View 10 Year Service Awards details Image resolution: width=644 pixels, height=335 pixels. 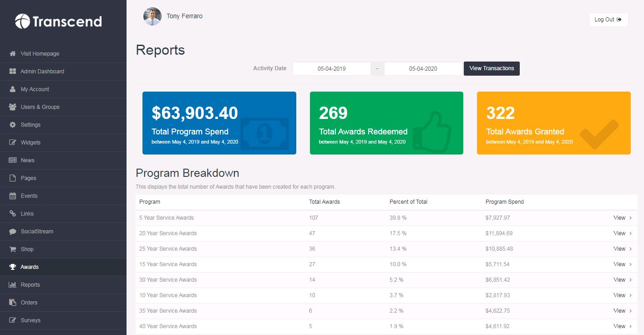pyautogui.click(x=623, y=295)
